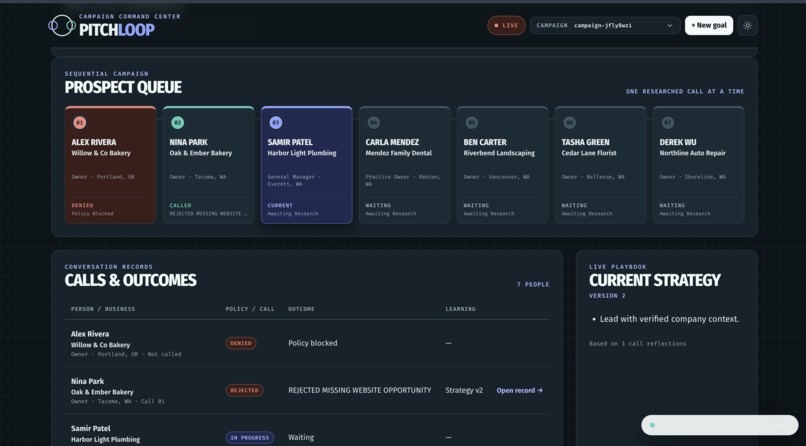Image resolution: width=806 pixels, height=446 pixels.
Task: Open Carla Mendez prospect card title
Action: click(392, 142)
